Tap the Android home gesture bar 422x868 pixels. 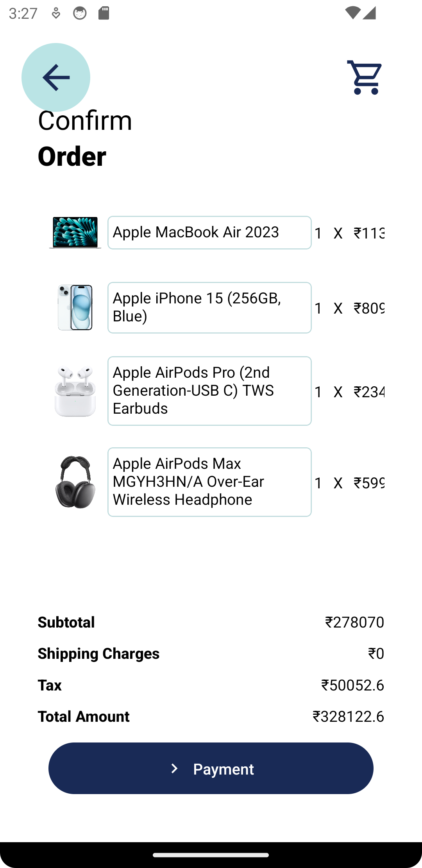(x=211, y=855)
